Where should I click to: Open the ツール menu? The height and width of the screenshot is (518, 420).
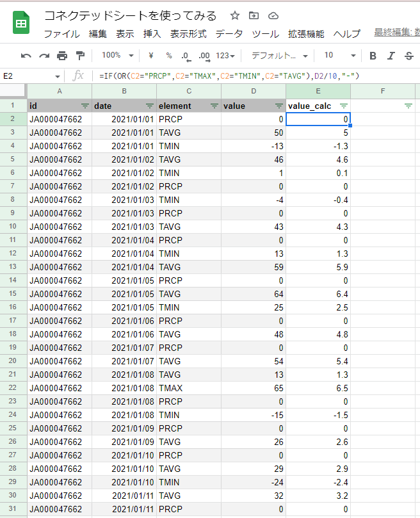tap(265, 34)
